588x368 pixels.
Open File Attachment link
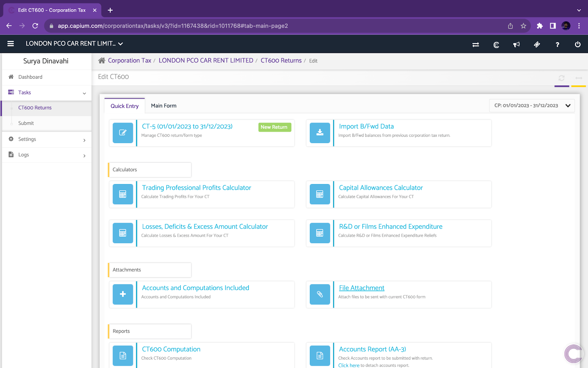click(362, 288)
